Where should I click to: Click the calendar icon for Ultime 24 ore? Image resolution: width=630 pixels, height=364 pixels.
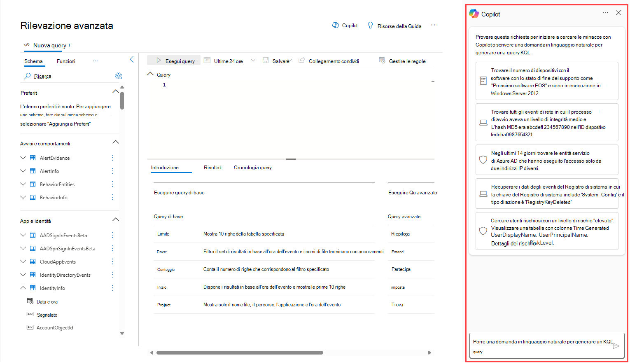click(207, 60)
